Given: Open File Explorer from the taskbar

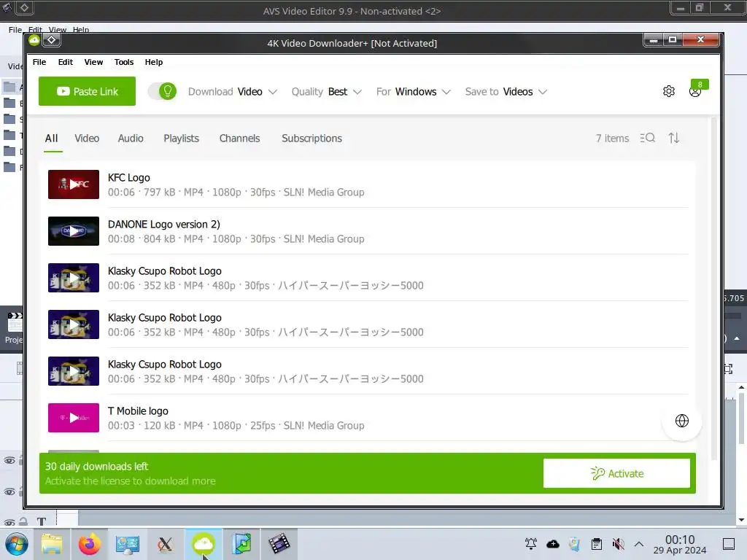Looking at the screenshot, I should (52, 544).
